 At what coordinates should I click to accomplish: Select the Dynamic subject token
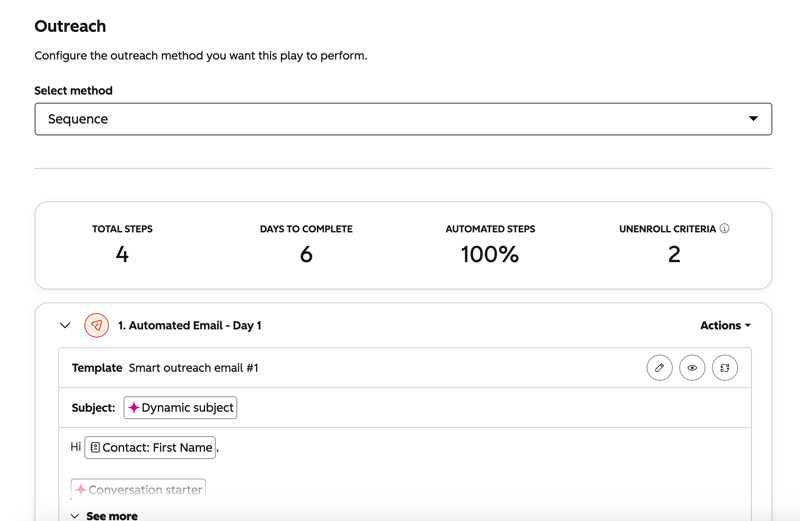click(x=180, y=407)
